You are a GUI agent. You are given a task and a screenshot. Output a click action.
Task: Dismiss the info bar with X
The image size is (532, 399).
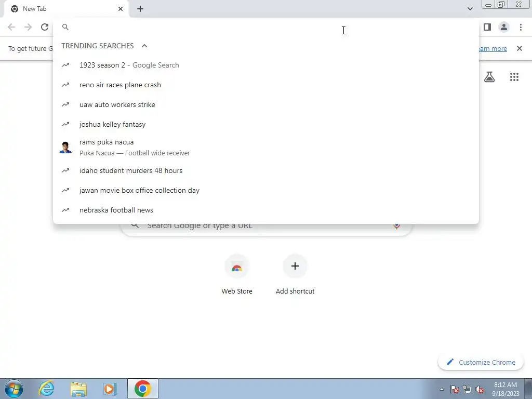tap(520, 48)
